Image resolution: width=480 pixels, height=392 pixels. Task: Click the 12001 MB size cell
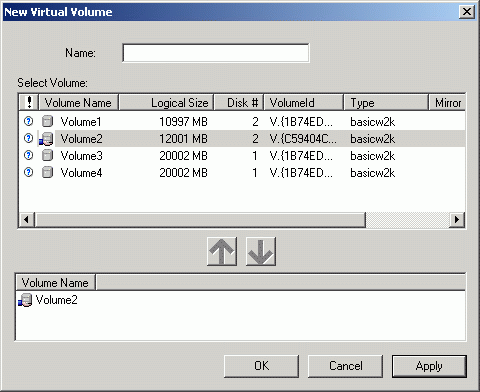click(x=183, y=139)
